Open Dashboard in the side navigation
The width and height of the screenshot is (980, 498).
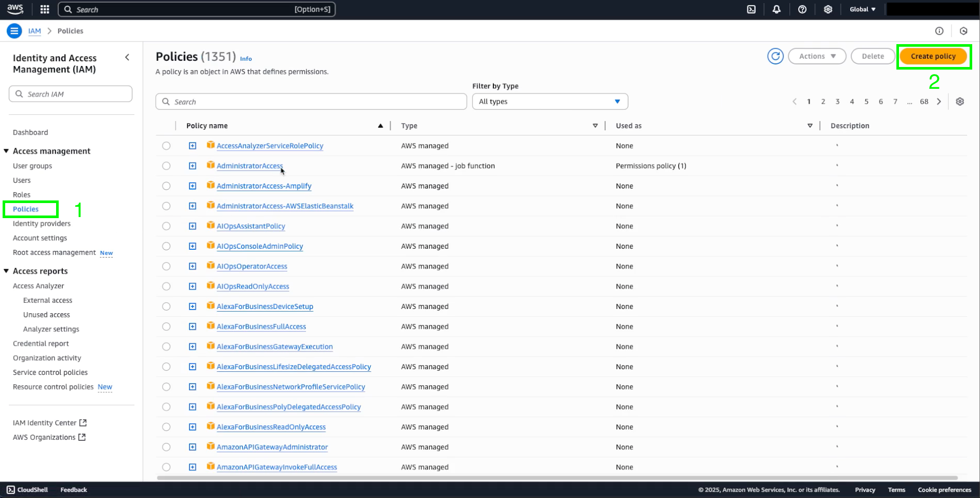tap(31, 132)
